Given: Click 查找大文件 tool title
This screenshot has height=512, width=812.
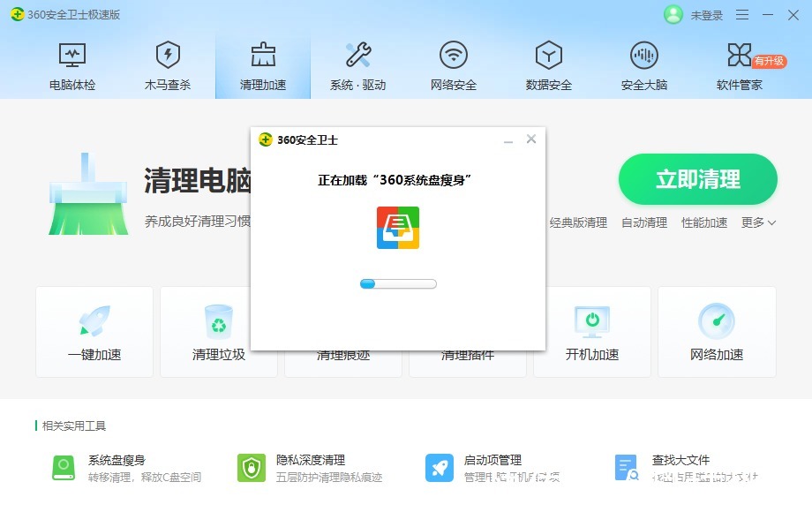Looking at the screenshot, I should [680, 460].
